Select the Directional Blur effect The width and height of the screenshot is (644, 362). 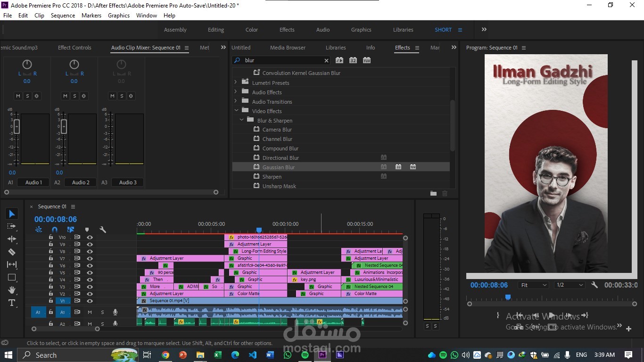pyautogui.click(x=341, y=157)
